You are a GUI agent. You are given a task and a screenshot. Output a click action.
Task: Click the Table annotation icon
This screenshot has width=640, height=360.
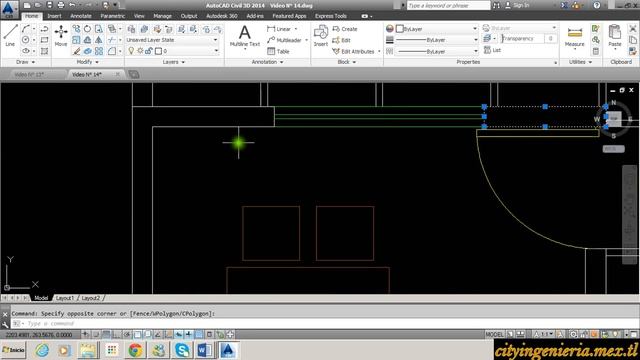[278, 51]
